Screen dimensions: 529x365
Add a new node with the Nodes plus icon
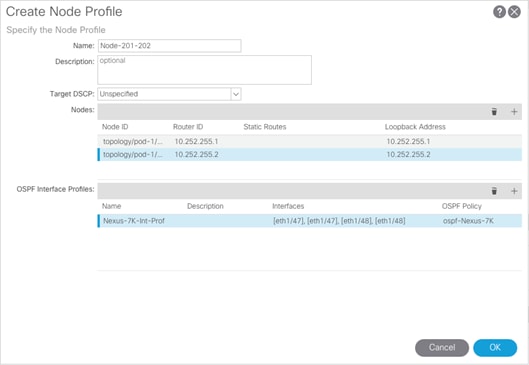[514, 112]
